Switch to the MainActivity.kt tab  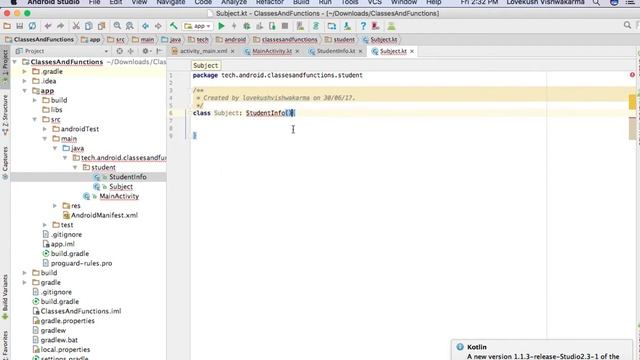tap(272, 51)
